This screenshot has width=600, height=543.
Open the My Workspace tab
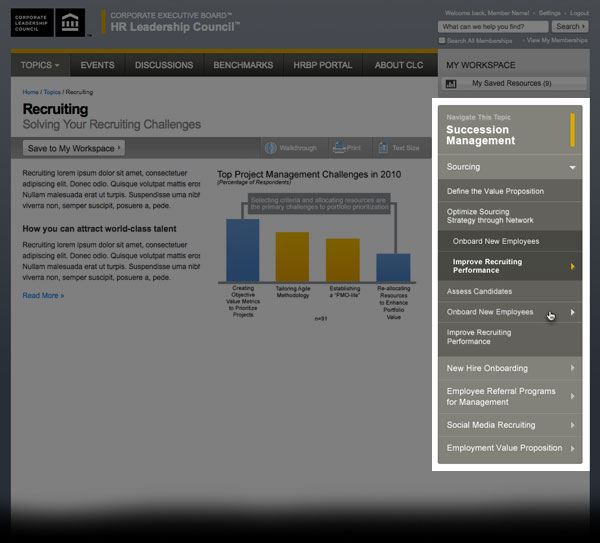click(x=481, y=65)
